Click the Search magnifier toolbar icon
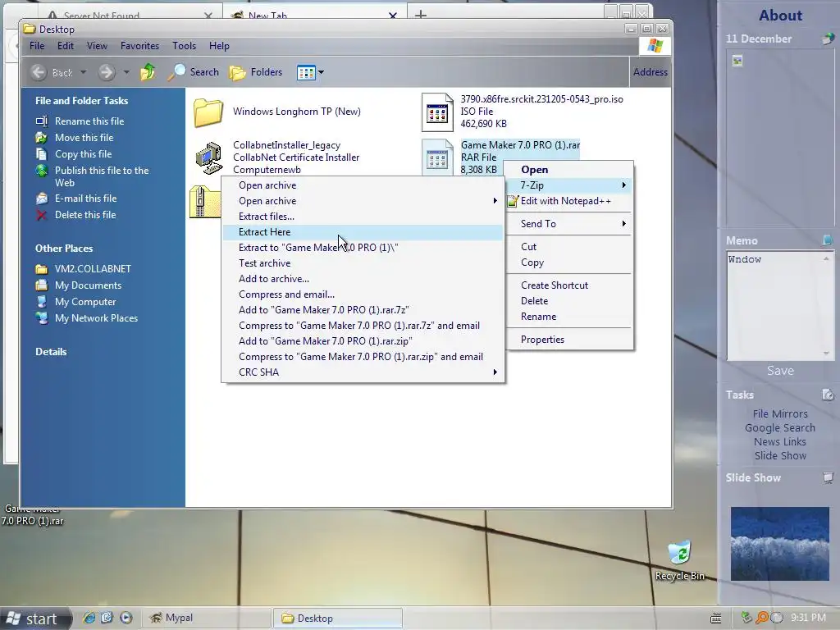This screenshot has height=630, width=840. pos(176,72)
